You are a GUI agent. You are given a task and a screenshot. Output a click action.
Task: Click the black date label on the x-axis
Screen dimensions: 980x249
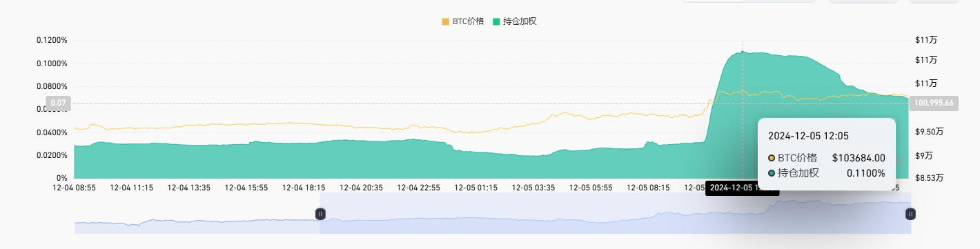pyautogui.click(x=743, y=188)
